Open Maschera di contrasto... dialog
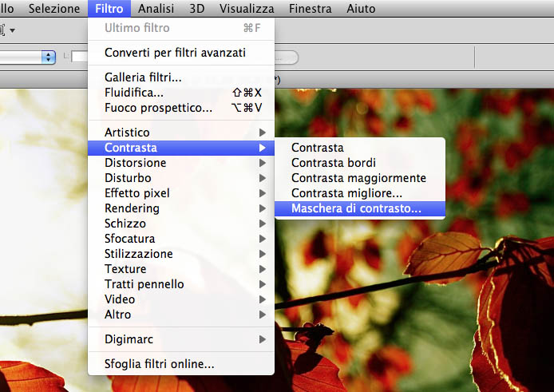Viewport: 554px width, 392px height. tap(360, 208)
